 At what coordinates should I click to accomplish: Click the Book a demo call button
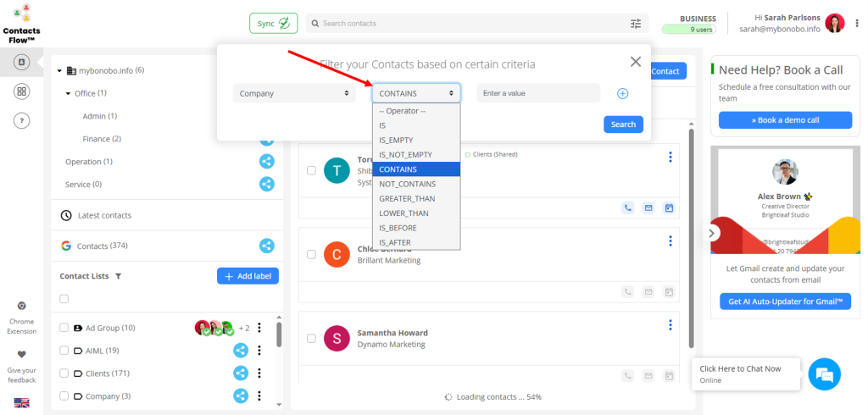tap(784, 120)
